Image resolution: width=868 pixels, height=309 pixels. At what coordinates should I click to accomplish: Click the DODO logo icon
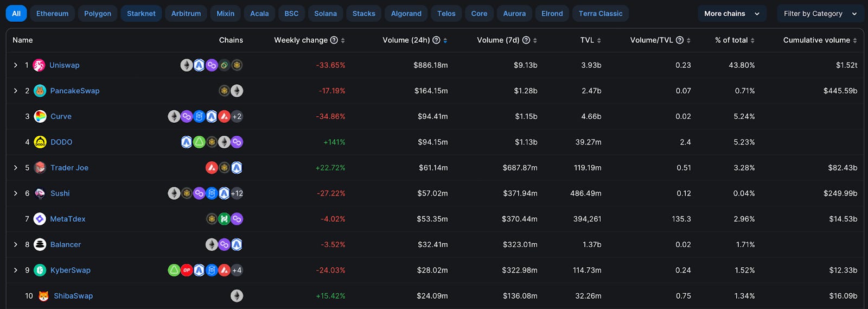[x=40, y=142]
